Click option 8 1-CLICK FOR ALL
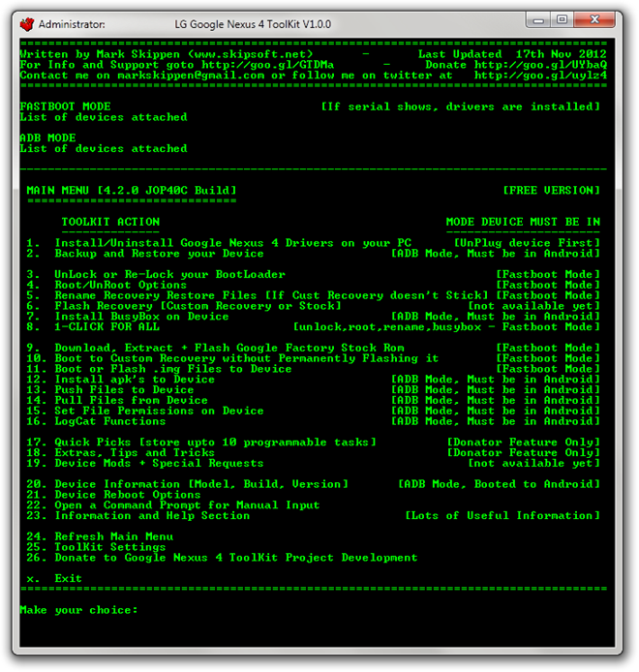Viewport: 639px width, 672px height. 93,327
